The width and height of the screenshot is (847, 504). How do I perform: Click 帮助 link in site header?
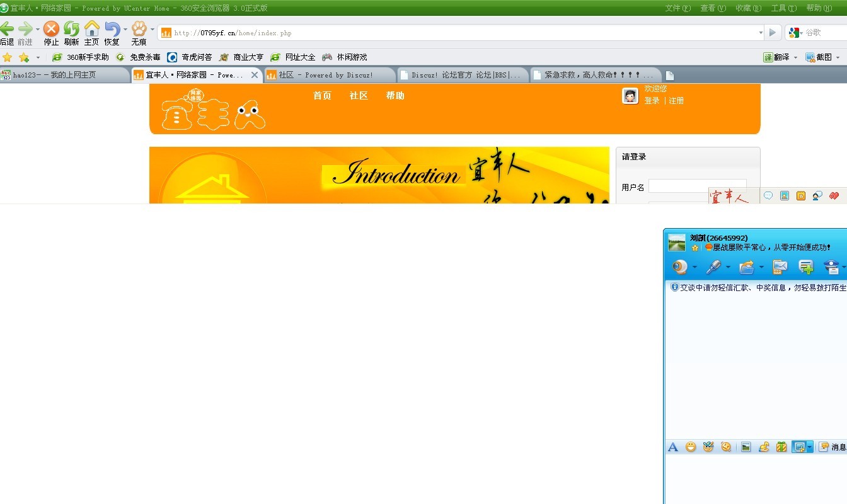coord(395,96)
